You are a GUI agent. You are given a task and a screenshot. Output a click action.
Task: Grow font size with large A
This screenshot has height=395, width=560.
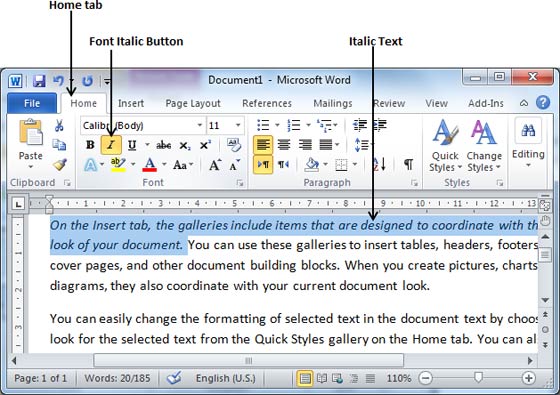[x=215, y=165]
